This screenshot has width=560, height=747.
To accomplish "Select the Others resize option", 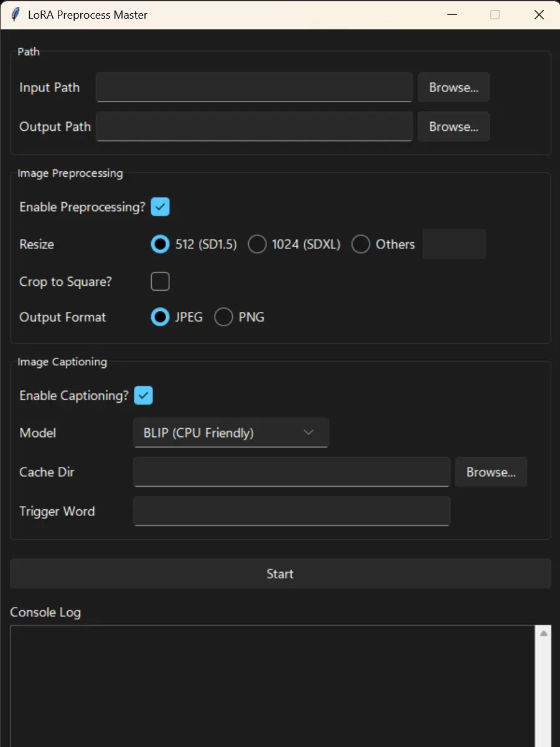I will (x=361, y=244).
